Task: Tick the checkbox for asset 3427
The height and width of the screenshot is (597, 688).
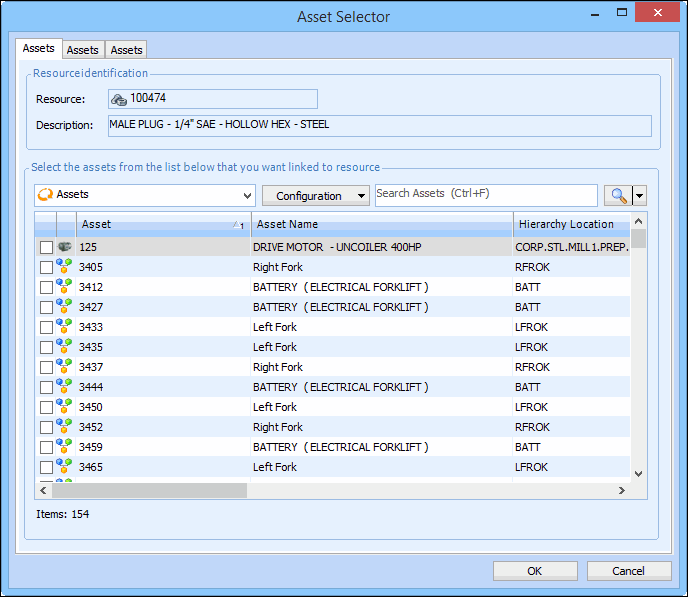Action: tap(46, 307)
